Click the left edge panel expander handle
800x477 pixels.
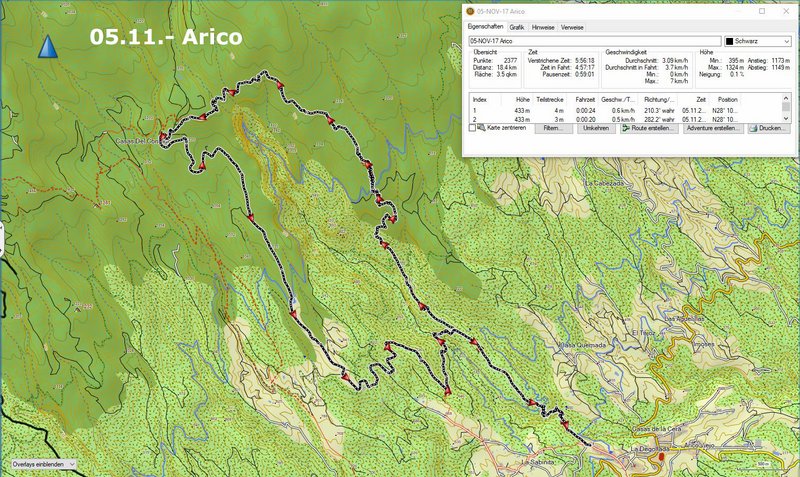point(2,238)
